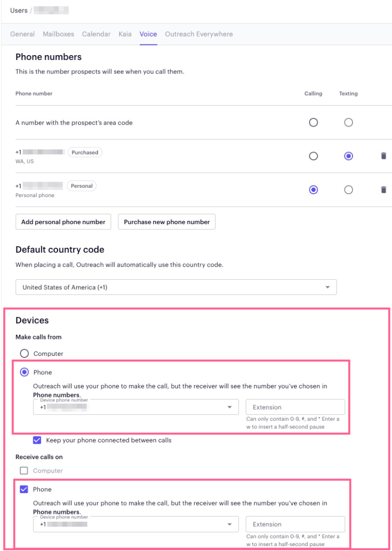Open the Outreach Everywhere tab
Screen dimensions: 392x551
click(x=198, y=34)
